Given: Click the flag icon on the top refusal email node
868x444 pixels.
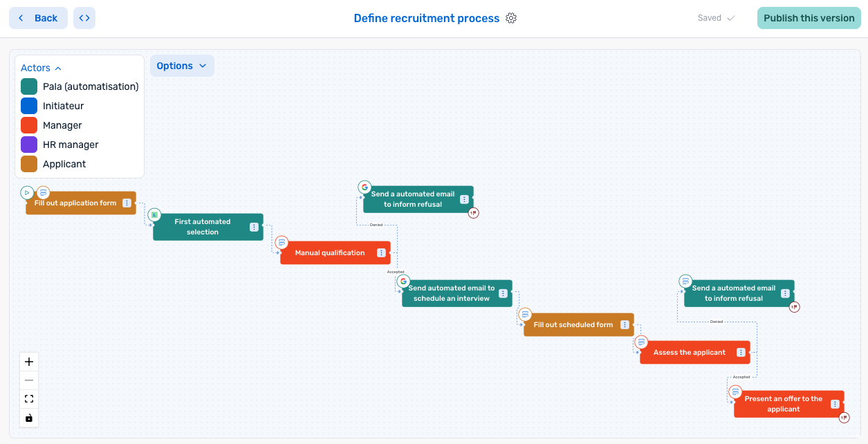Looking at the screenshot, I should (473, 213).
